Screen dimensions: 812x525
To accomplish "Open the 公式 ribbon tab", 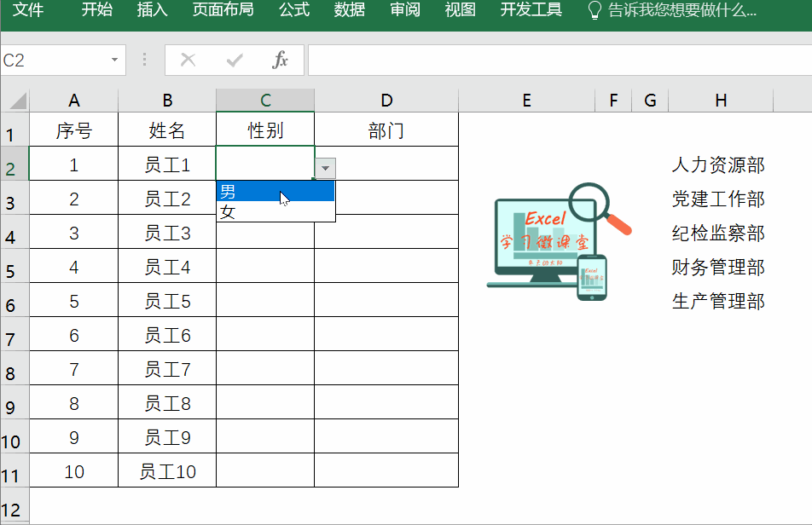I will click(294, 10).
